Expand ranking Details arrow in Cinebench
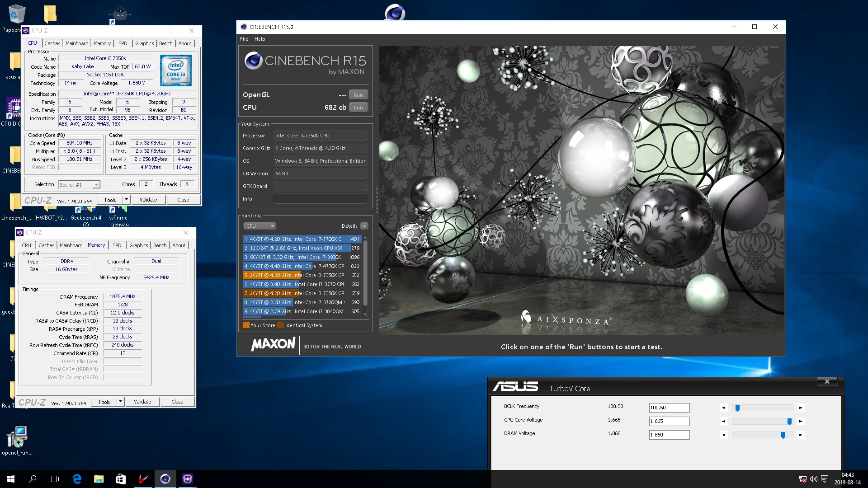The height and width of the screenshot is (488, 868). [x=364, y=226]
